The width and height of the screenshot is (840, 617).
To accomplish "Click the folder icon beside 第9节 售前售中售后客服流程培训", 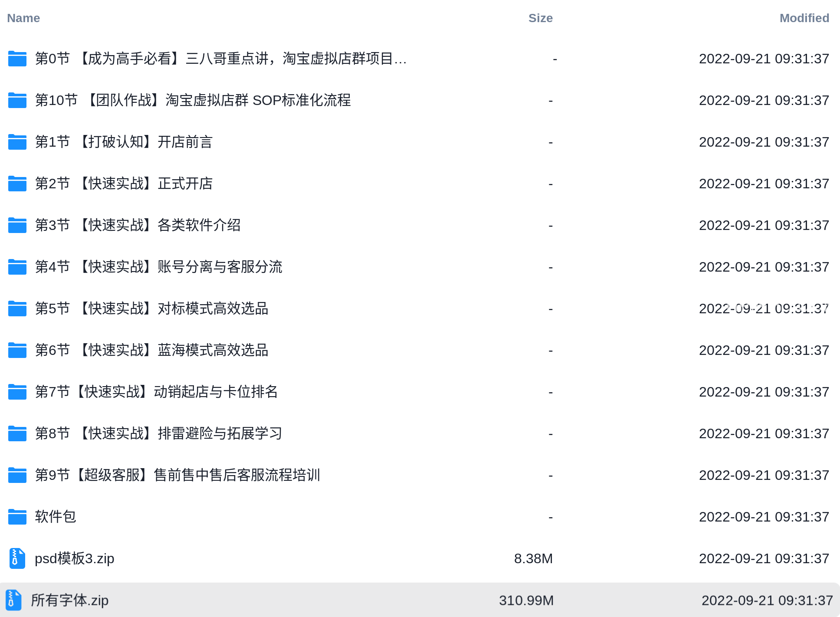I will [x=17, y=475].
